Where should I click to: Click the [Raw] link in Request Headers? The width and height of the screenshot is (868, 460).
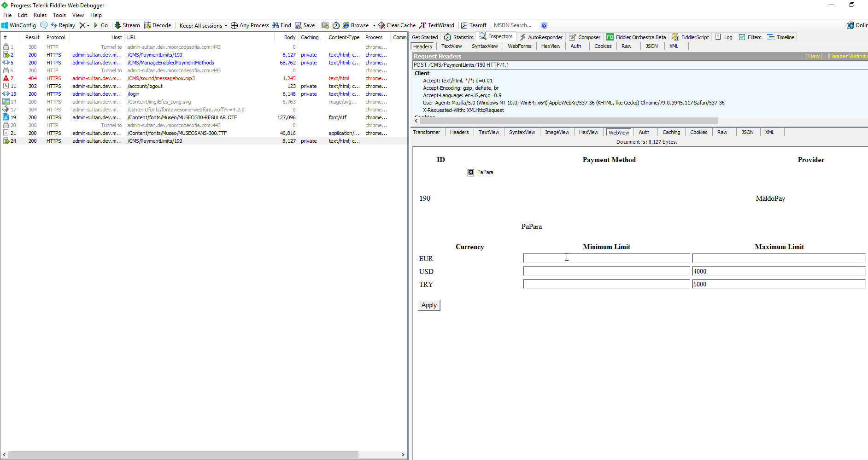[x=814, y=56]
